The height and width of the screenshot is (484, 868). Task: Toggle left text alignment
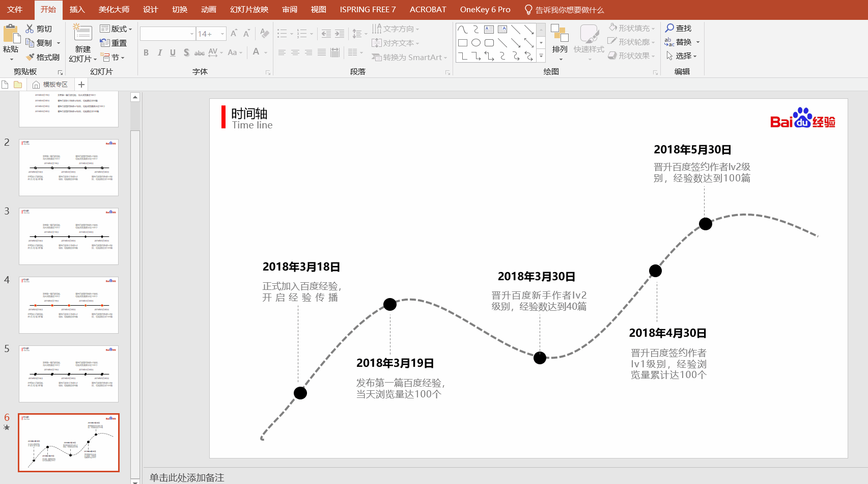(282, 52)
